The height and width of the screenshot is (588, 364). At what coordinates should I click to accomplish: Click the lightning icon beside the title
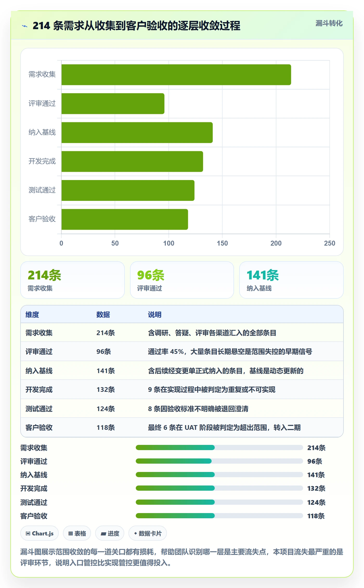coord(25,26)
